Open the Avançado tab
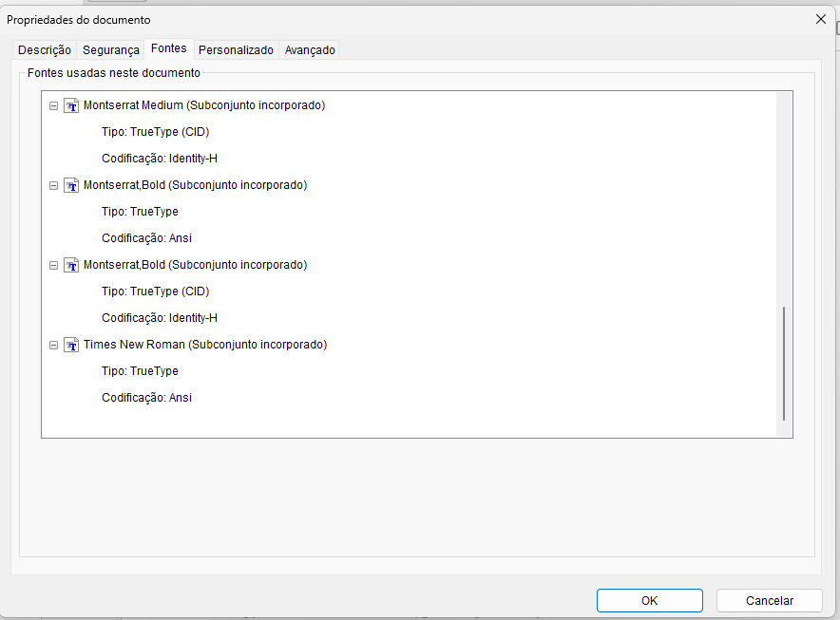This screenshot has width=840, height=620. [x=310, y=49]
